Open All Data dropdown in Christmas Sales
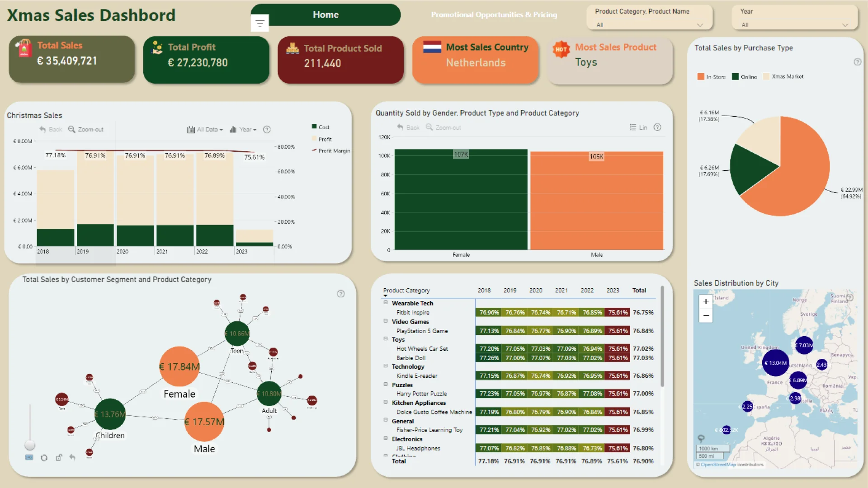The image size is (868, 488). tap(205, 130)
